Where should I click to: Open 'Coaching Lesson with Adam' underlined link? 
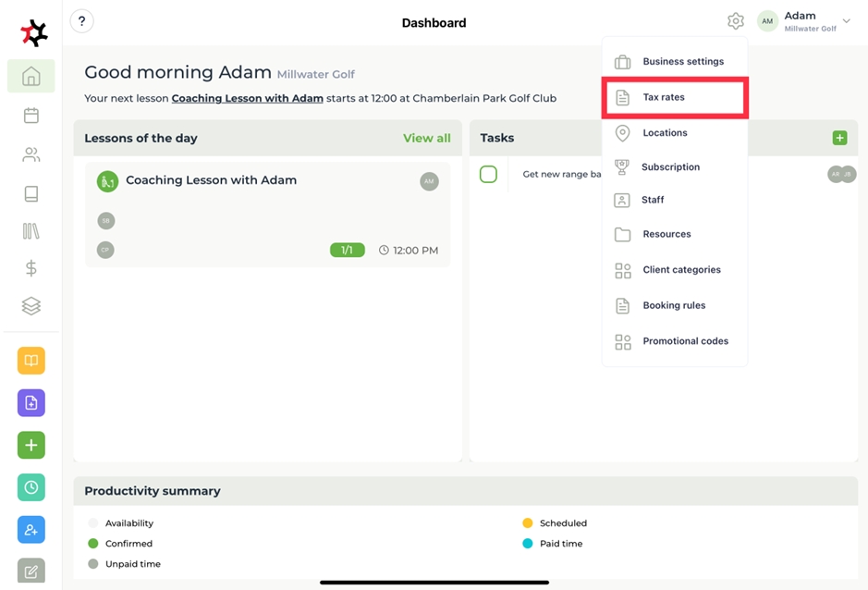click(247, 98)
